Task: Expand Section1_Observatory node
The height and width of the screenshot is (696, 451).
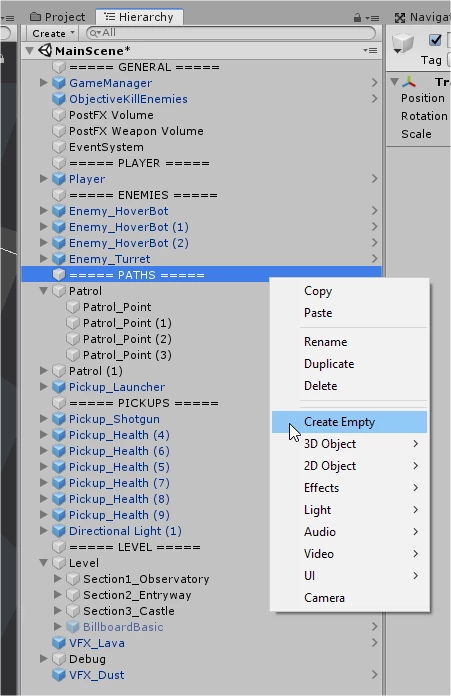Action: click(57, 578)
